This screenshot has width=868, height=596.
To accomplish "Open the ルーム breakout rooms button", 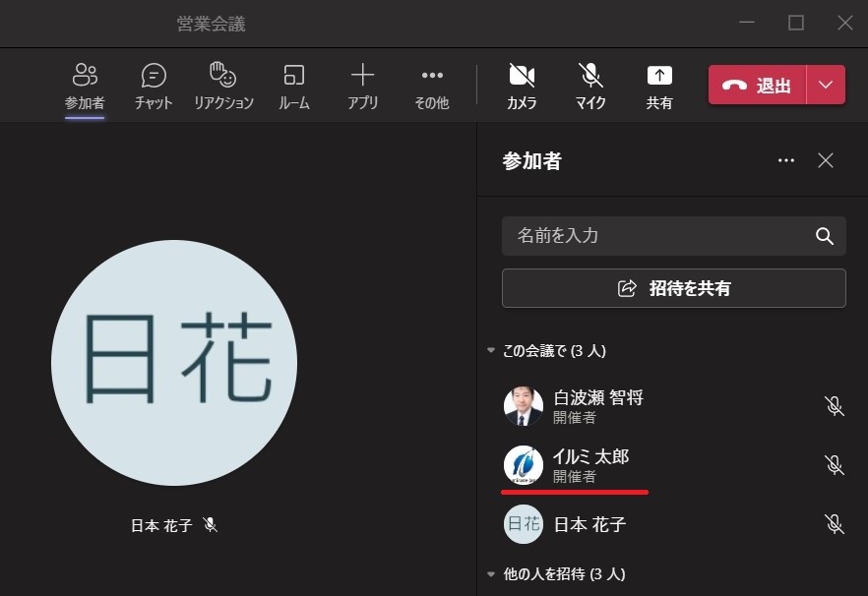I will tap(294, 87).
